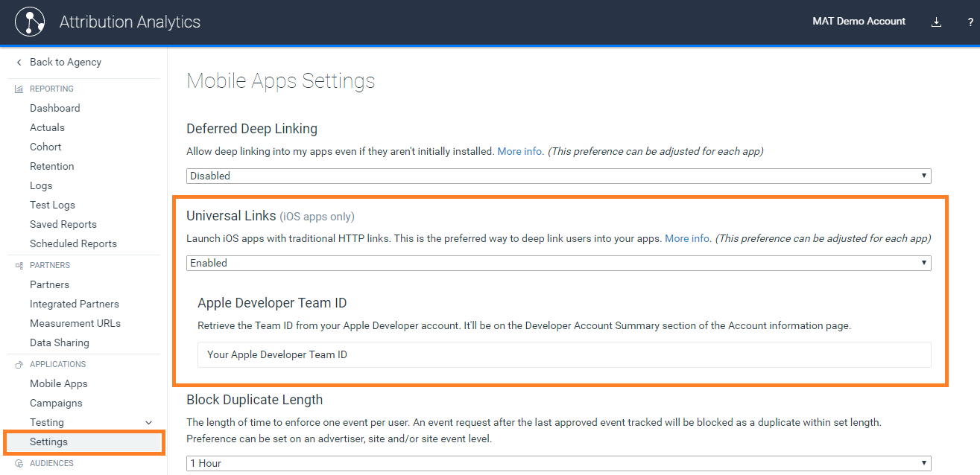Open the Universal Links Enabled dropdown
Viewport: 980px width, 475px height.
coord(558,263)
